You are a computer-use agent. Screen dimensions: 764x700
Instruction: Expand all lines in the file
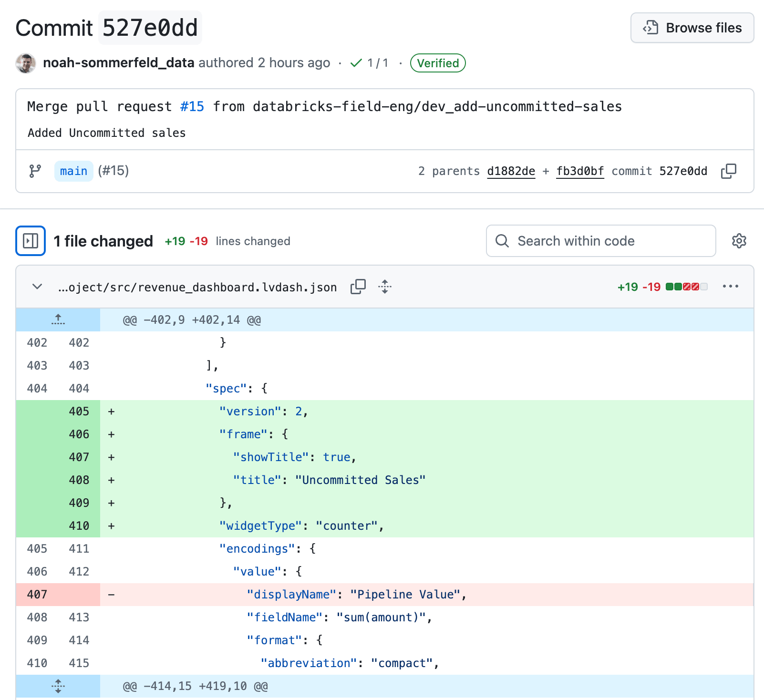click(385, 287)
